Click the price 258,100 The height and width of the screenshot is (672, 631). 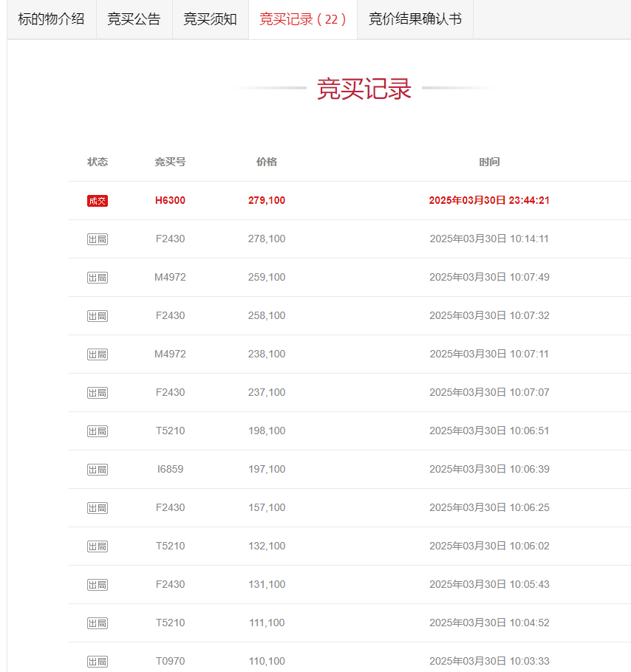click(x=267, y=315)
